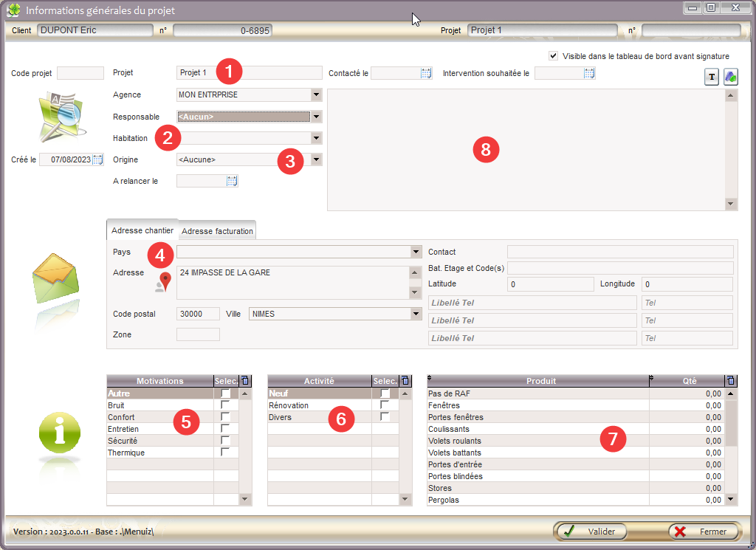Viewport: 756px width, 550px height.
Task: Click the Motivations column header
Action: click(160, 381)
